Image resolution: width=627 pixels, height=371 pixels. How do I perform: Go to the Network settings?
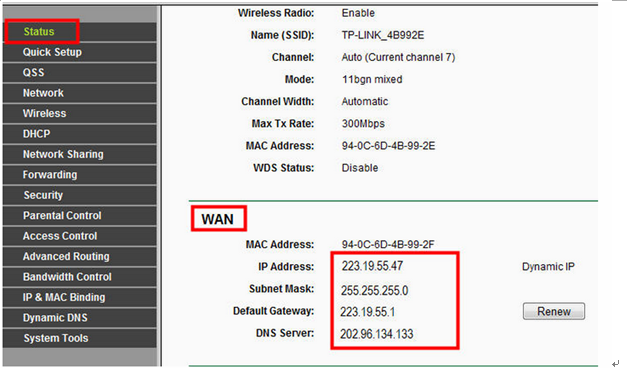43,93
